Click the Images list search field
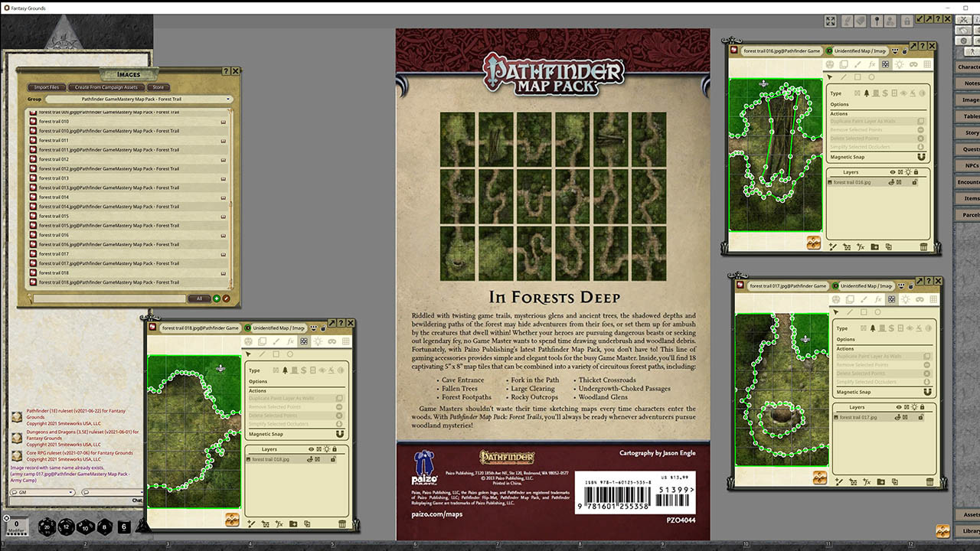980x551 pixels. (109, 298)
